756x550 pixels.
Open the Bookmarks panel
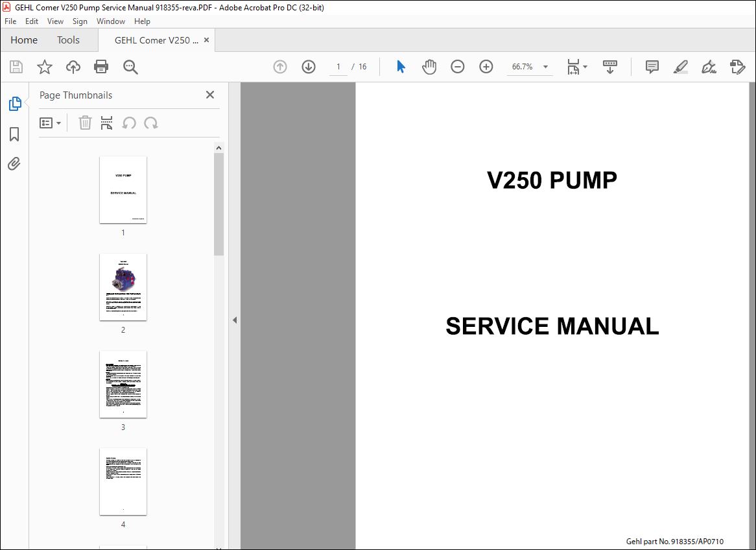click(x=14, y=134)
